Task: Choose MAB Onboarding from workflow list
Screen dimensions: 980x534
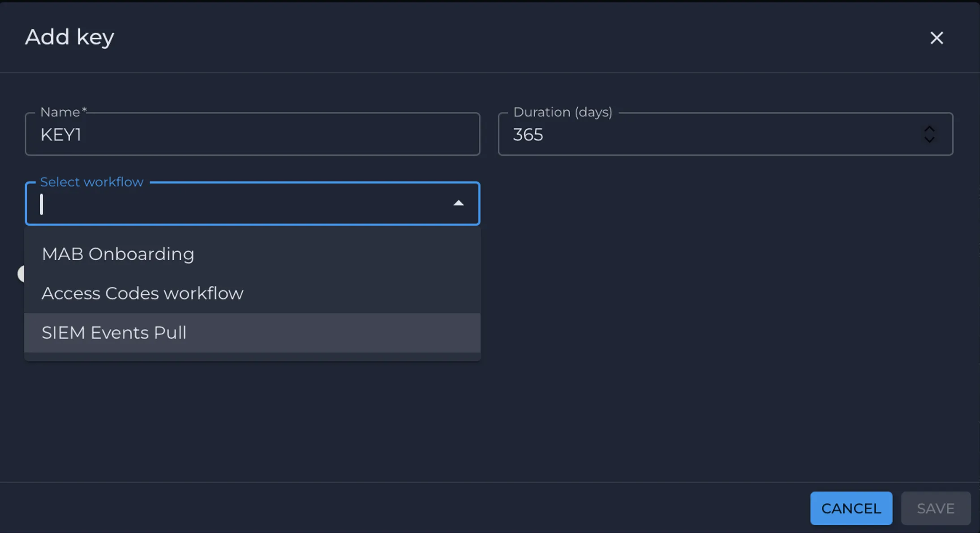Action: (252, 254)
